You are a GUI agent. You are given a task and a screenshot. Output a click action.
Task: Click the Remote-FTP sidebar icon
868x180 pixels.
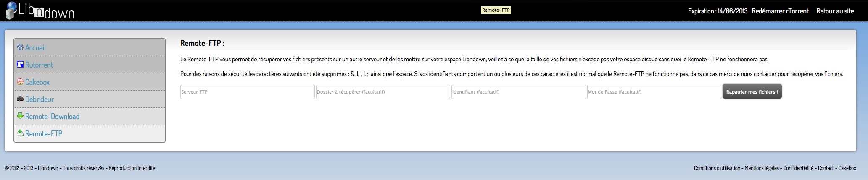[x=20, y=133]
